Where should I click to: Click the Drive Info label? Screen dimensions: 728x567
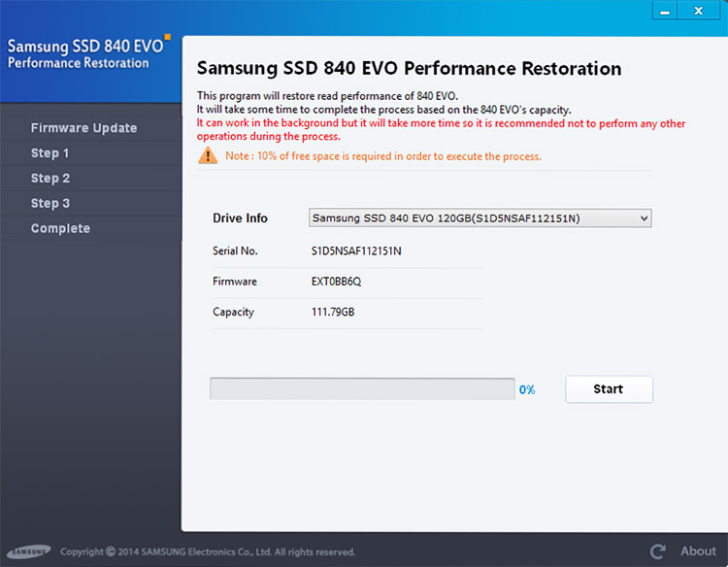[x=240, y=218]
